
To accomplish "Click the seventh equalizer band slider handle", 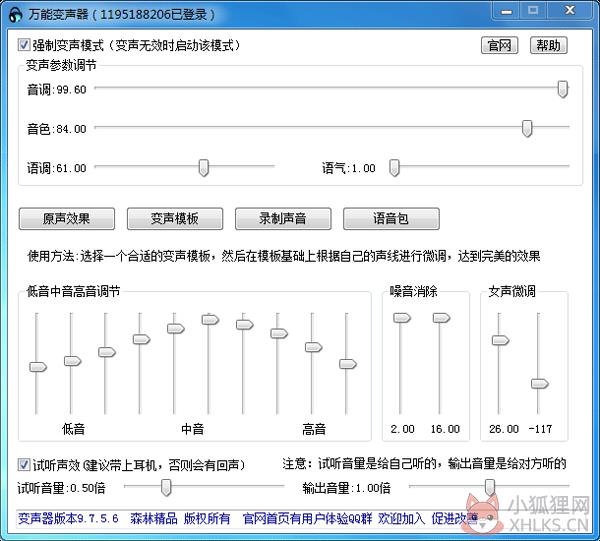I will (245, 324).
